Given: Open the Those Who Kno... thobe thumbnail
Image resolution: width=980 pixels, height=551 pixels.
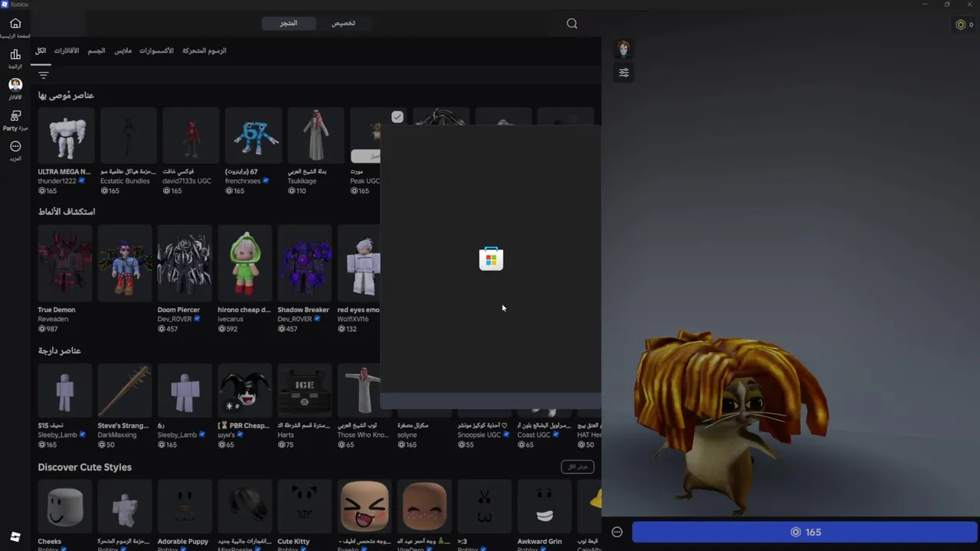Looking at the screenshot, I should 361,390.
